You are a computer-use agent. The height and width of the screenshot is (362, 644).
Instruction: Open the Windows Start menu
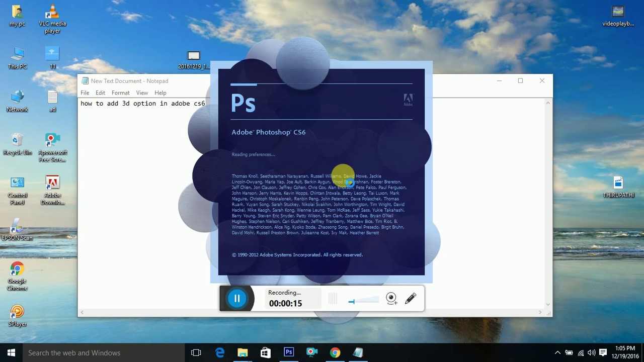pyautogui.click(x=11, y=353)
